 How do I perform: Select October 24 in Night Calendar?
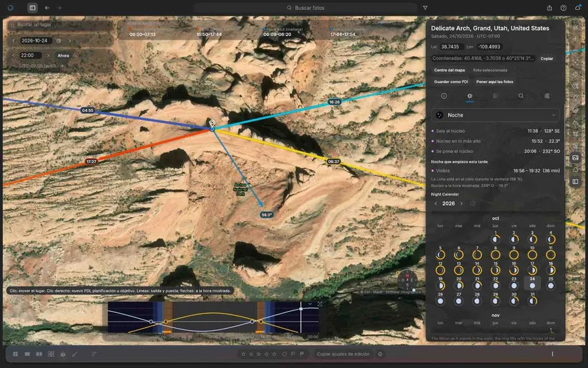532,283
